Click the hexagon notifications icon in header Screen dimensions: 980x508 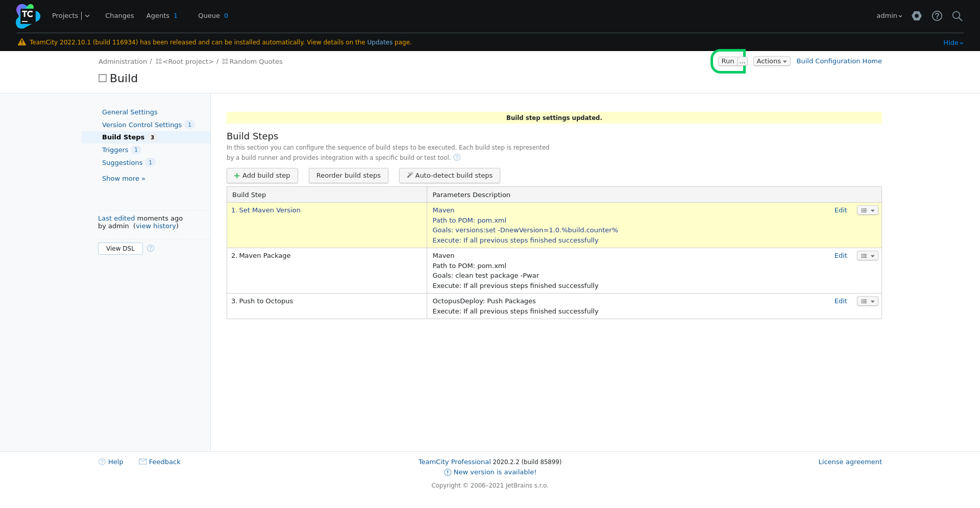click(917, 16)
